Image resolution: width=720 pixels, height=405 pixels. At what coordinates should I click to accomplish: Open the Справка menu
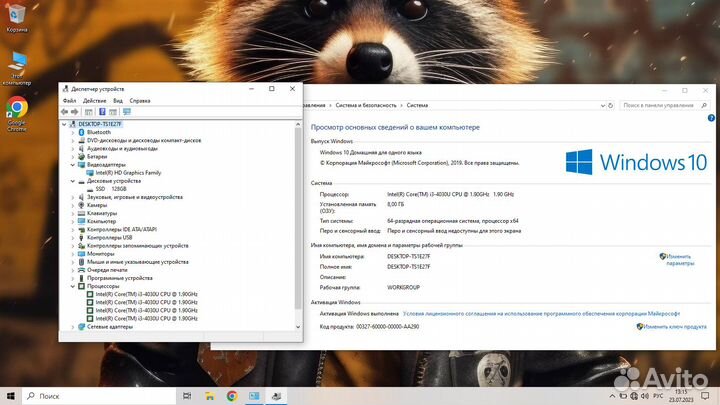(140, 101)
